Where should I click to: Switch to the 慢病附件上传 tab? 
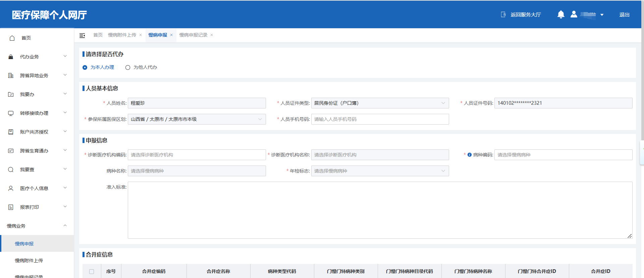pos(122,35)
